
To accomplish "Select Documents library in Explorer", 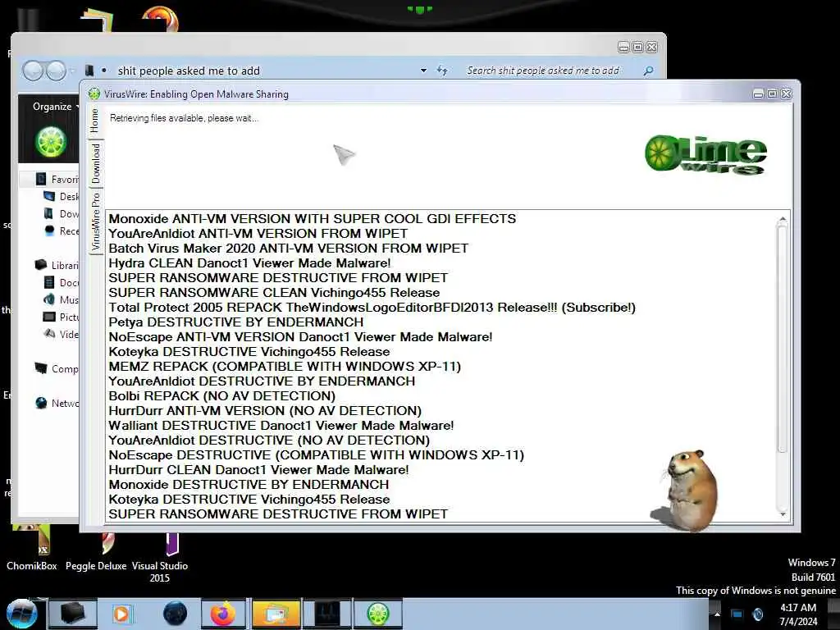I will (x=61, y=282).
